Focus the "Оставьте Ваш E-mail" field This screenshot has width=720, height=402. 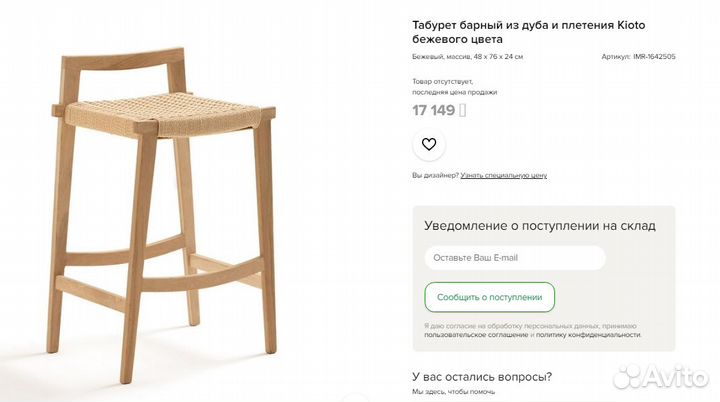tap(515, 258)
